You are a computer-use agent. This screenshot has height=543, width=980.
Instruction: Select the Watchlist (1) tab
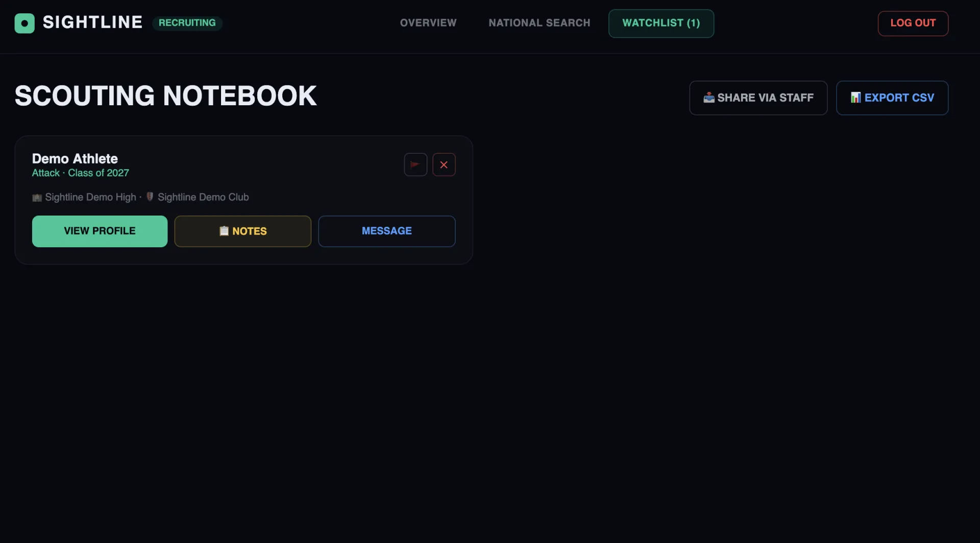[661, 23]
